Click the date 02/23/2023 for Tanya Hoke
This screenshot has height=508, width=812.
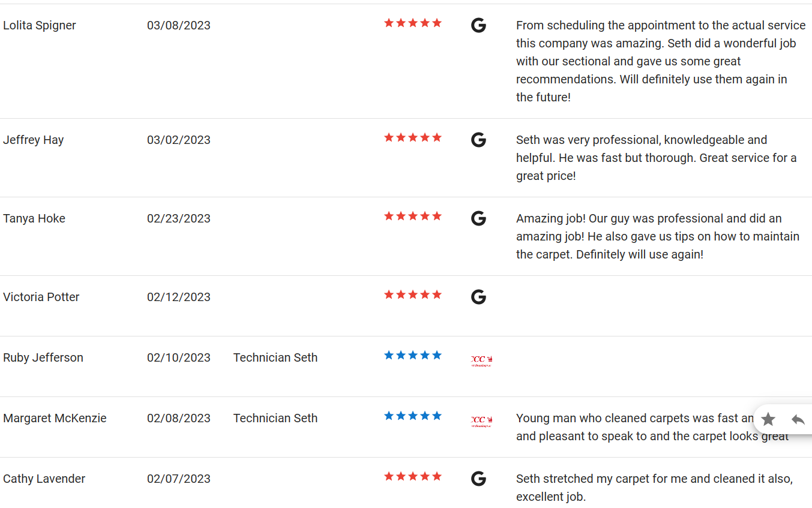179,218
